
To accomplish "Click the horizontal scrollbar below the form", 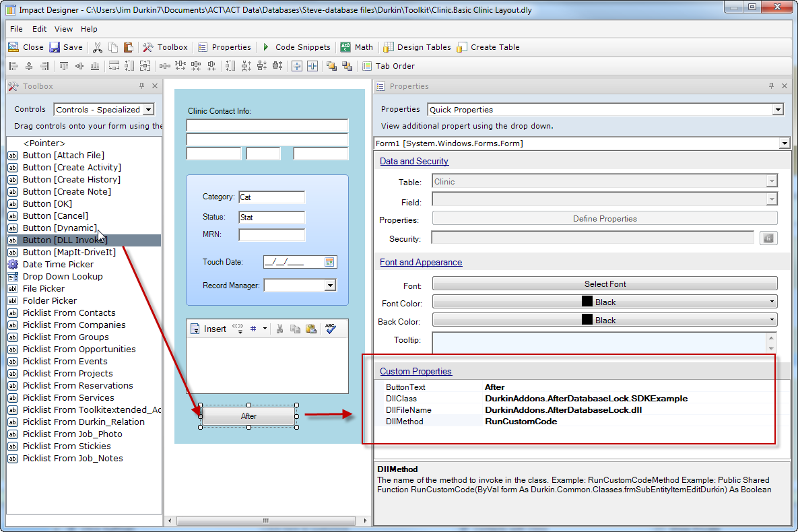I will coord(265,521).
